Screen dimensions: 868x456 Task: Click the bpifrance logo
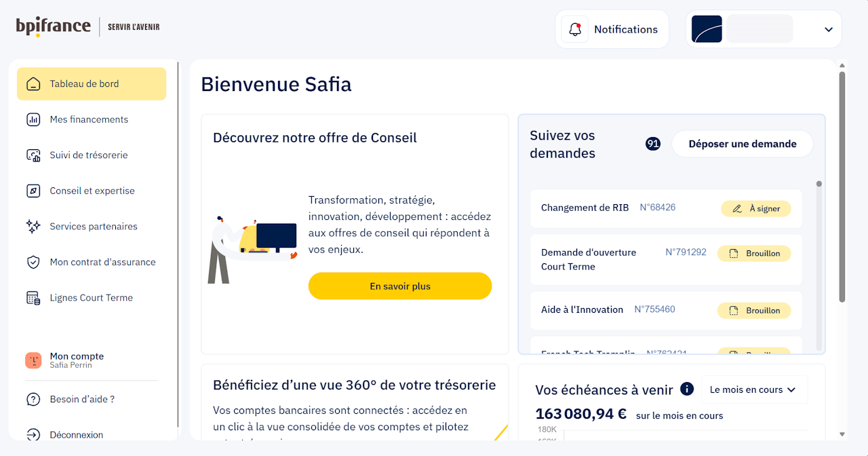(54, 26)
